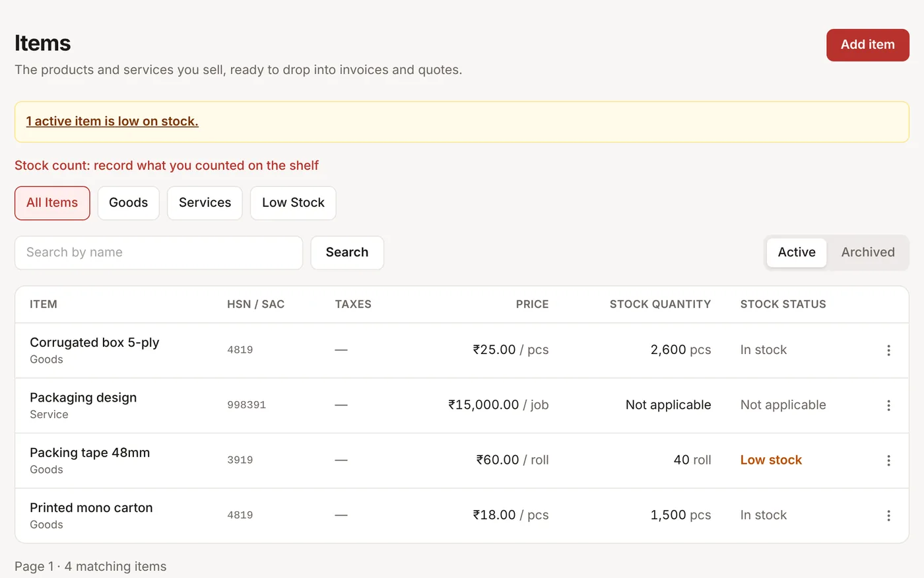
Task: Click the ₹18.00 / pcs price
Action: click(x=511, y=515)
